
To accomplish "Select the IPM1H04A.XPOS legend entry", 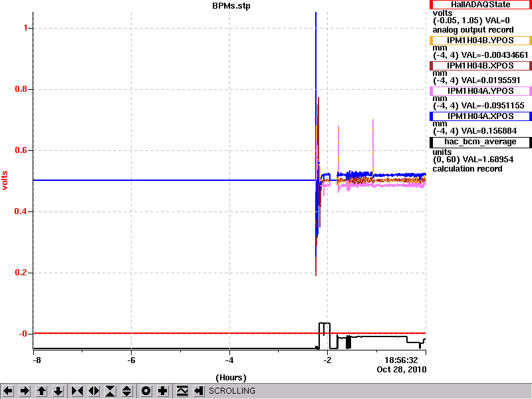I will coord(480,116).
